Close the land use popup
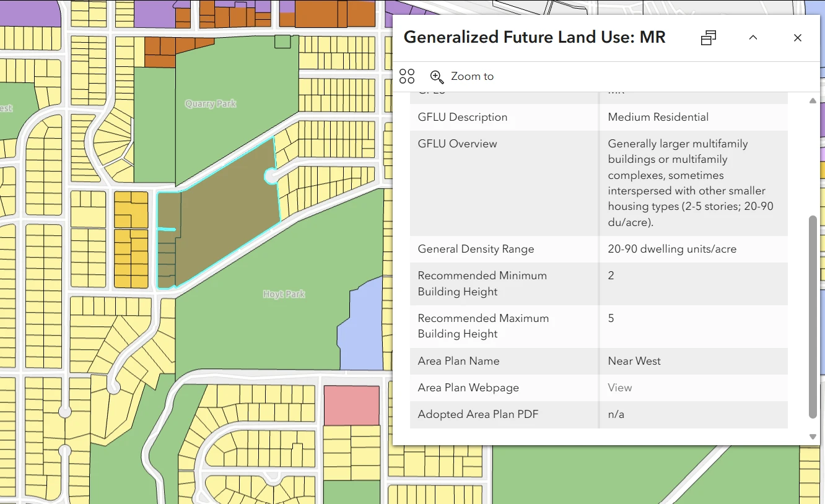Screen dimensions: 825x504 click(x=798, y=38)
